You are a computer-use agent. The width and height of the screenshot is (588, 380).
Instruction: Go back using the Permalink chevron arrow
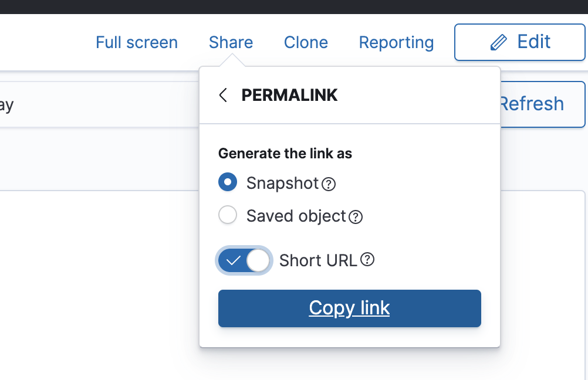pyautogui.click(x=223, y=95)
